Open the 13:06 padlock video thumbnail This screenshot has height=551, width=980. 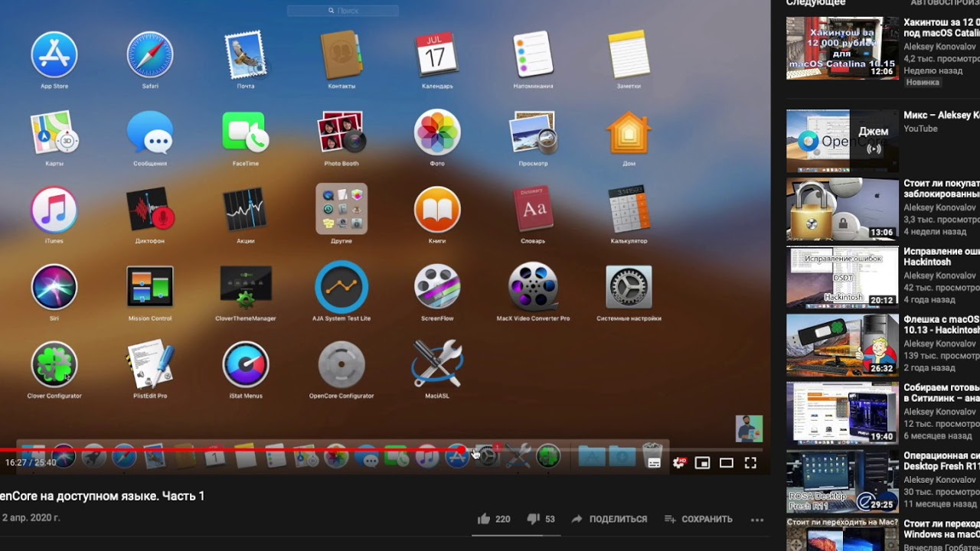click(x=842, y=209)
